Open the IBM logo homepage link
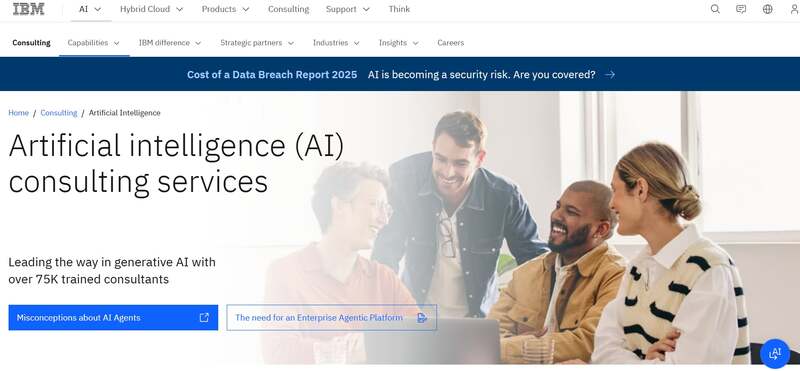The height and width of the screenshot is (371, 800). tap(29, 9)
